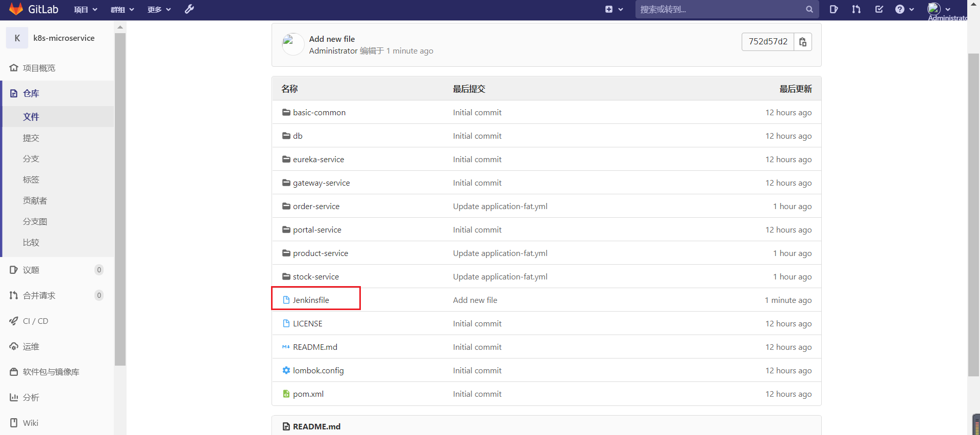980x435 pixels.
Task: Select 提交 in the repository submenu
Action: click(31, 138)
